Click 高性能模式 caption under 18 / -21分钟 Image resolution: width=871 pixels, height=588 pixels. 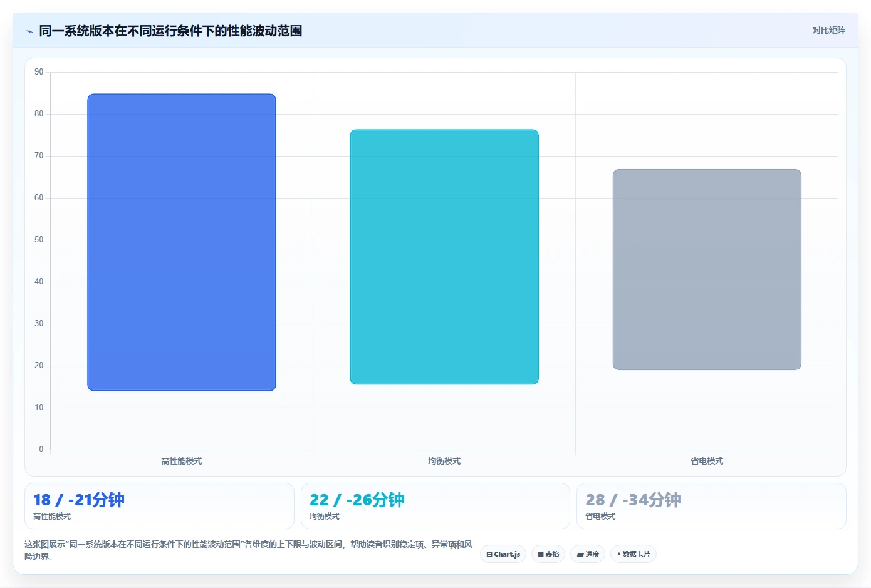pos(52,517)
